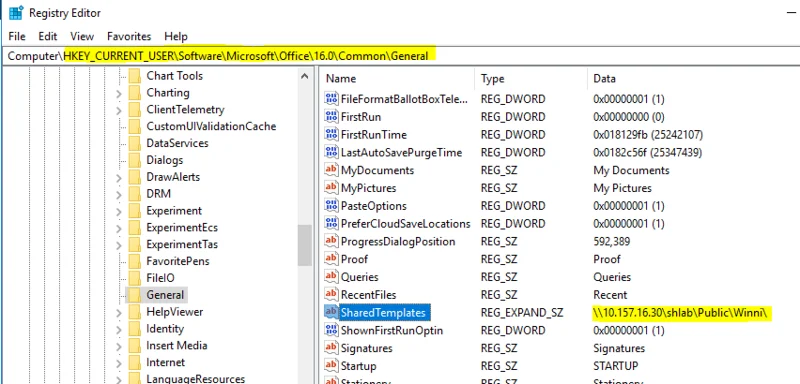Click the SharedTemplates value icon
This screenshot has width=800, height=384.
(331, 312)
